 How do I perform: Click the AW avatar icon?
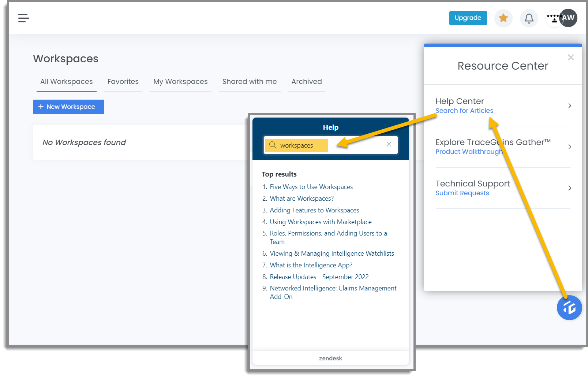point(568,18)
